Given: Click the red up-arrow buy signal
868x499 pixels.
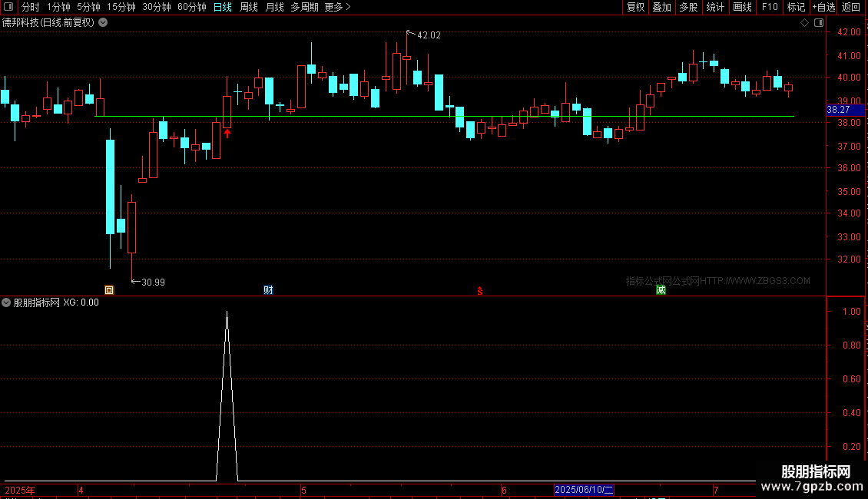Looking at the screenshot, I should [227, 133].
